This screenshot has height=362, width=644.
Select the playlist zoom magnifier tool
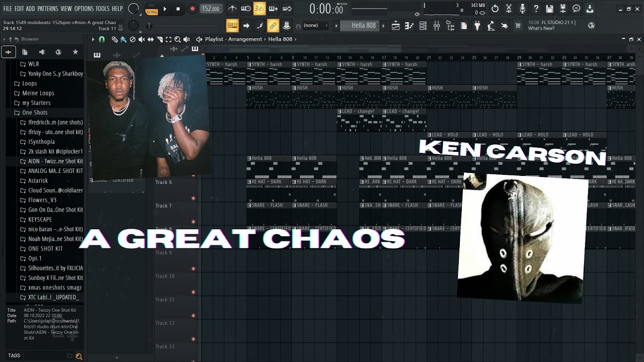point(178,39)
